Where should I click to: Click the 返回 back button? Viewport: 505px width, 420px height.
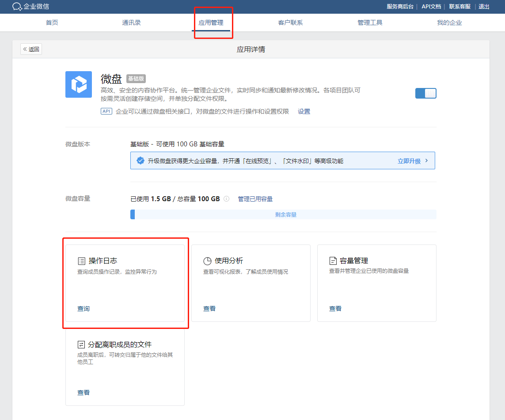coord(30,49)
